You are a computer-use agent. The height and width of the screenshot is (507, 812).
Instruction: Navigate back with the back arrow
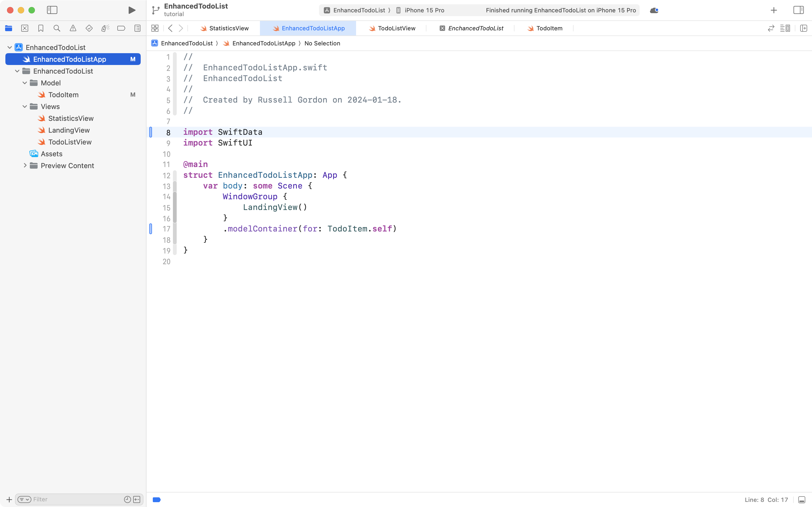click(170, 28)
